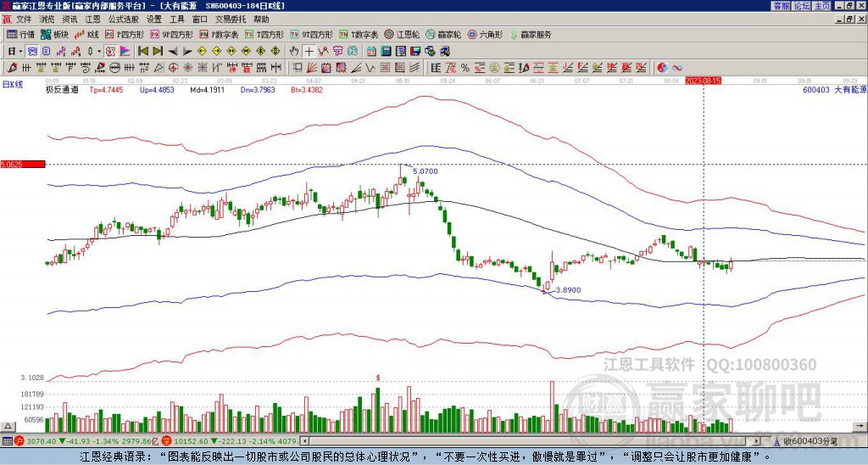
Task: Open the calculator icon
Action: coord(386,51)
